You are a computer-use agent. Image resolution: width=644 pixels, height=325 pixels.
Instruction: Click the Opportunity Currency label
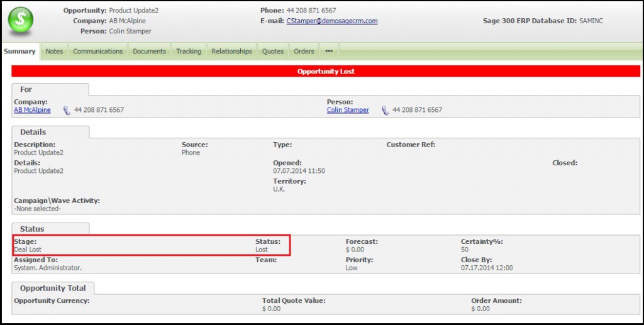[x=52, y=300]
